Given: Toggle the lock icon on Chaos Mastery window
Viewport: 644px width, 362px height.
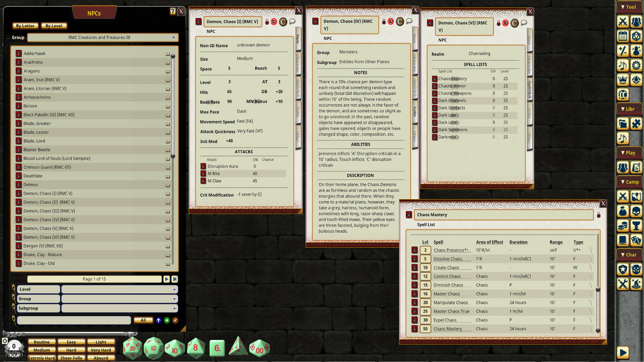Looking at the screenshot, I should click(599, 215).
